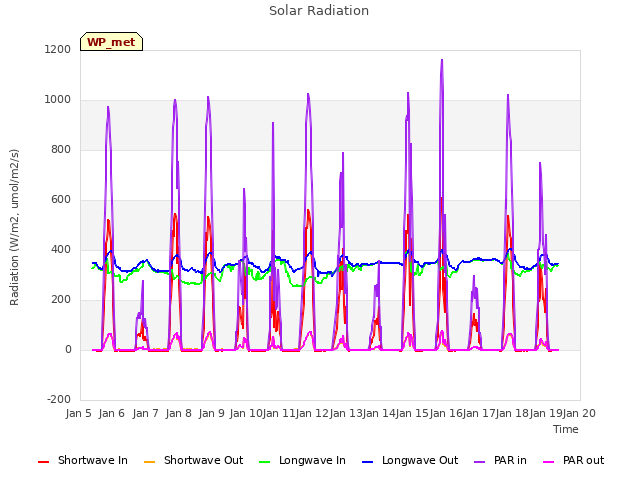Image resolution: width=640 pixels, height=480 pixels.
Task: Click the PAR in peak on Jan 6
Action: (x=108, y=107)
